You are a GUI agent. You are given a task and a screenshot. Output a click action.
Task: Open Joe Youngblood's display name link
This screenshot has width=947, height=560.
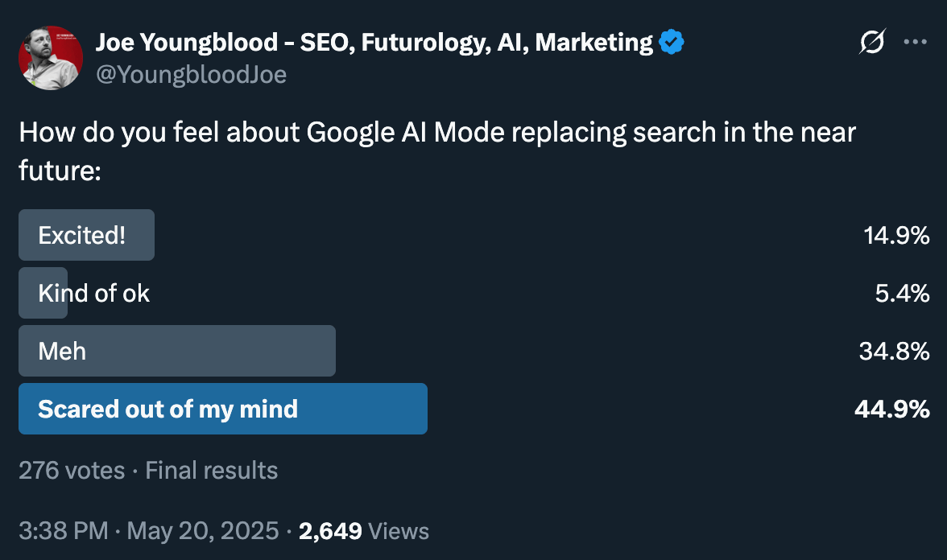click(374, 42)
